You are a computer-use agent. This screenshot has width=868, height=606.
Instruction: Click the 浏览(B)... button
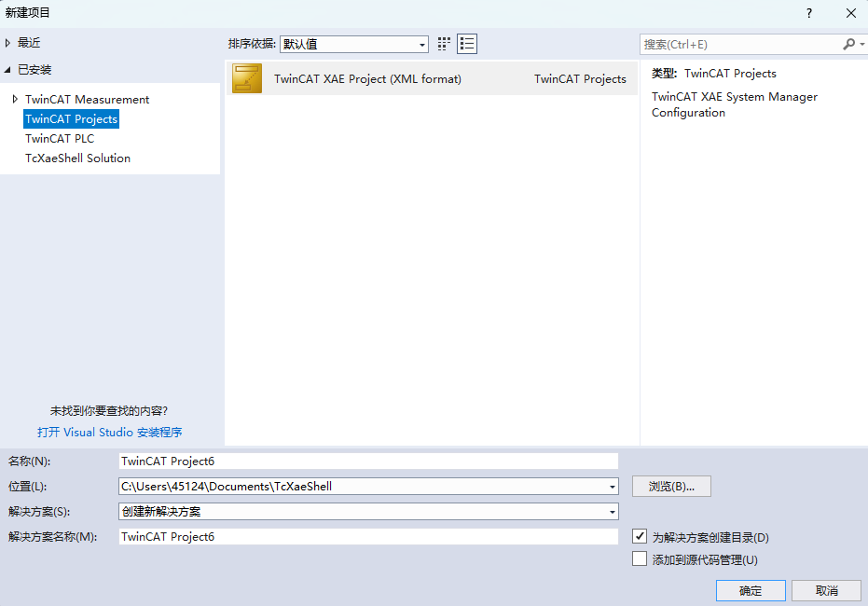coord(671,487)
